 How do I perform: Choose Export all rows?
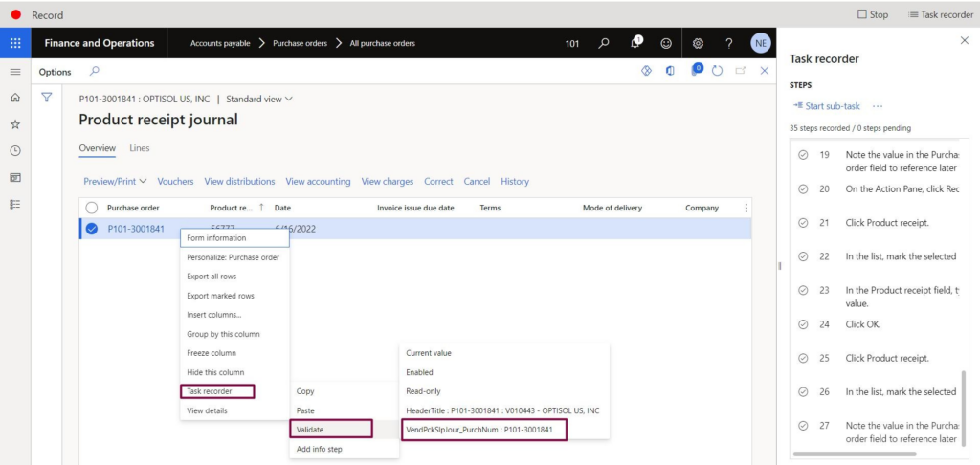coord(235,277)
